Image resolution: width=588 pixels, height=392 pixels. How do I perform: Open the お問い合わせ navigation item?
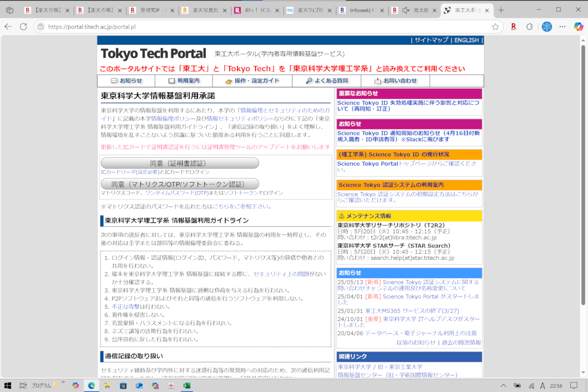pyautogui.click(x=395, y=81)
